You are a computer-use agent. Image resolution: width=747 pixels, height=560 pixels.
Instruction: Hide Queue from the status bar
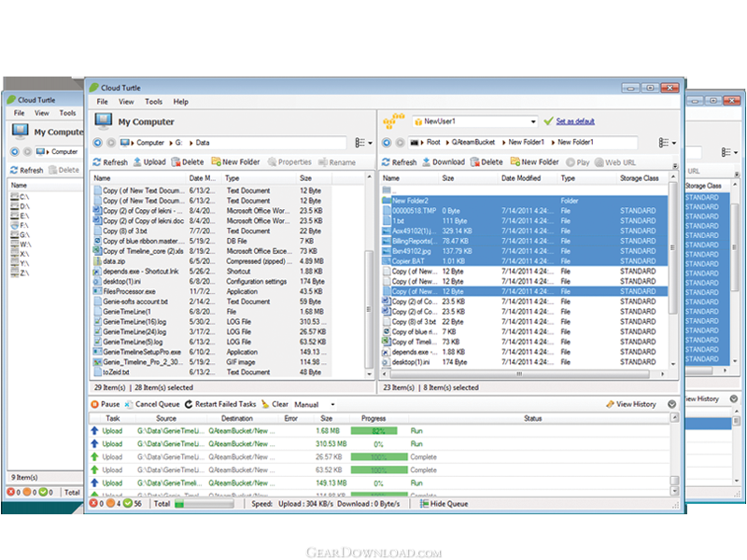click(444, 504)
